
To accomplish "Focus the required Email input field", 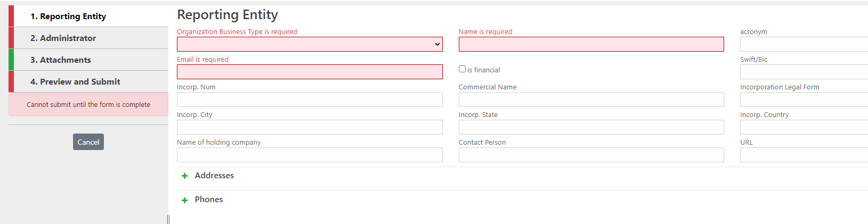I will (310, 72).
